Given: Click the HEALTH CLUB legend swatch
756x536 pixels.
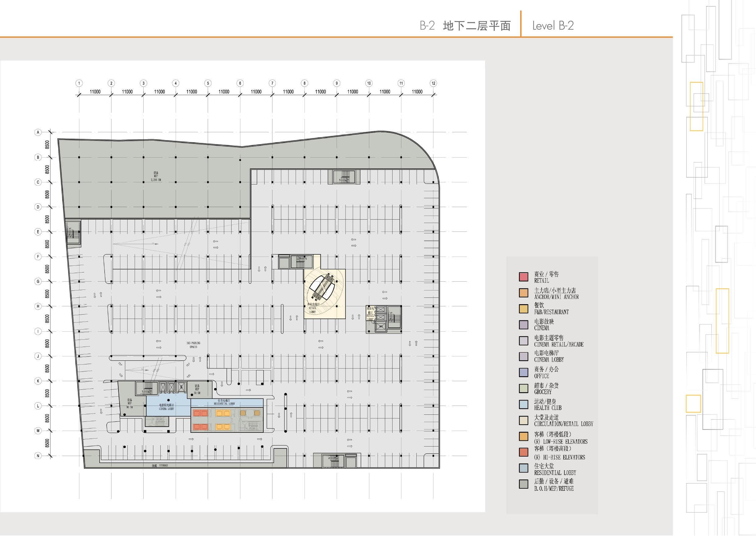Looking at the screenshot, I should tap(523, 405).
